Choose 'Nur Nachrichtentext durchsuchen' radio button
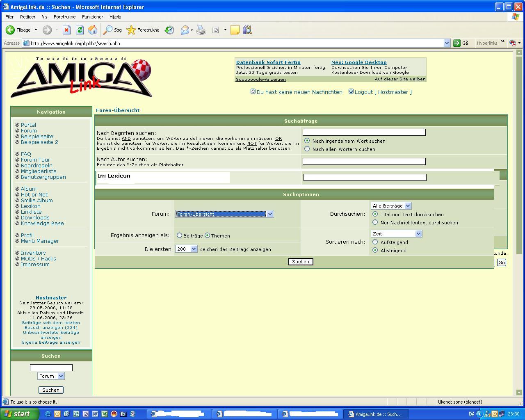 pyautogui.click(x=375, y=222)
